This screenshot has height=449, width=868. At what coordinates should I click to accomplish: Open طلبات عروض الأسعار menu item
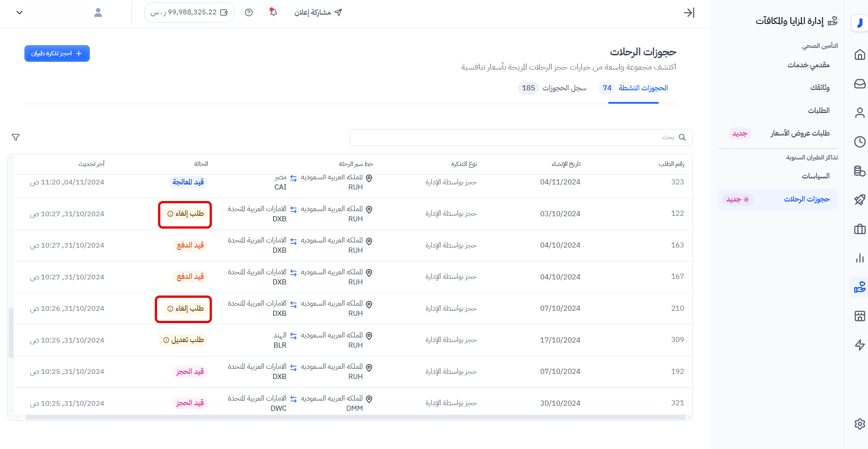click(x=799, y=133)
